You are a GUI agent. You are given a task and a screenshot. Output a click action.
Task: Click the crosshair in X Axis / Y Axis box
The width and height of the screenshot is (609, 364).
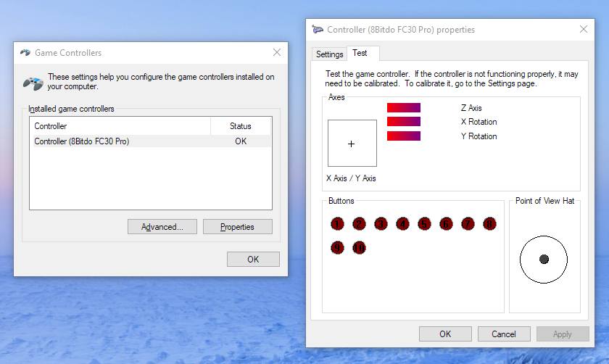[351, 144]
